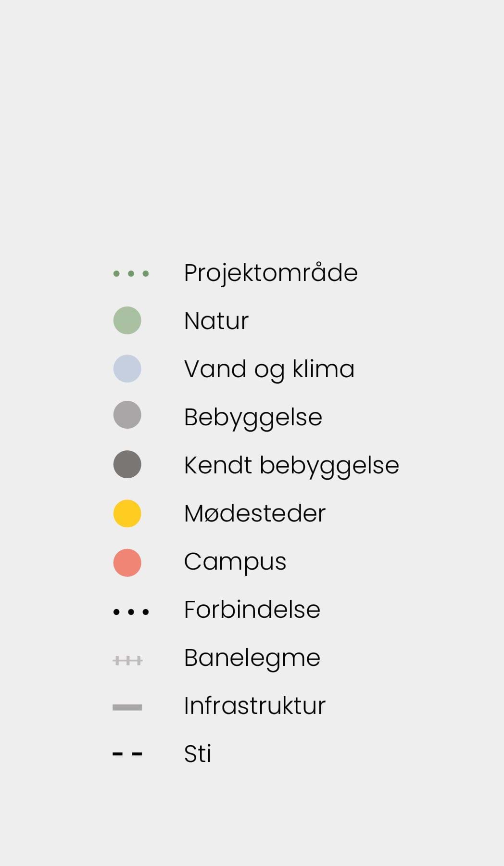Select the dark gray Kendt bebyggelse circle
The image size is (504, 866).
(x=127, y=464)
